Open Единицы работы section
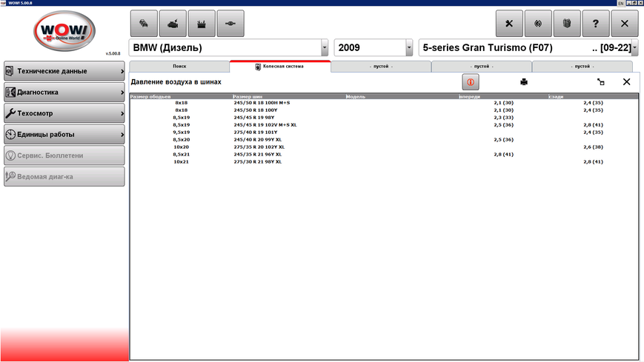This screenshot has height=362, width=644. (64, 134)
